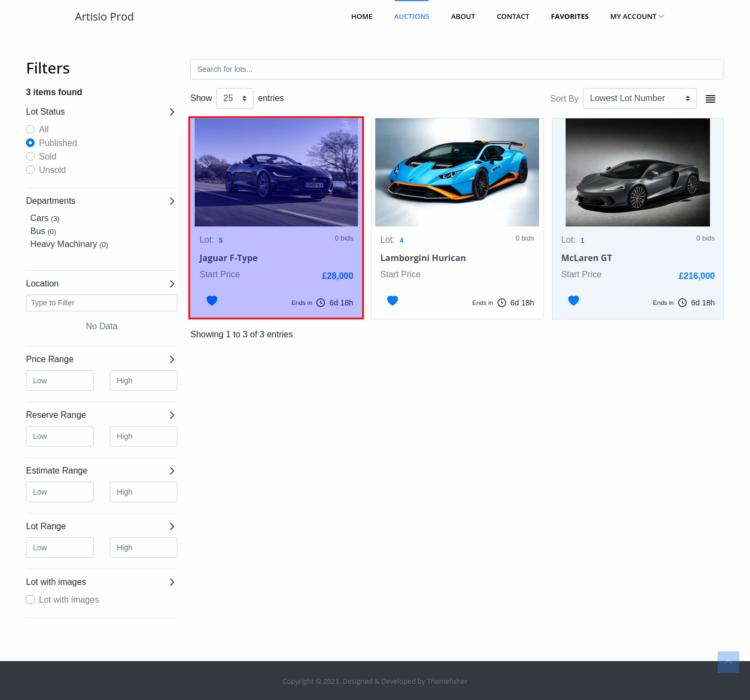This screenshot has height=700, width=750.
Task: Click the Lamborgini Hurican heart icon
Action: [x=393, y=301]
